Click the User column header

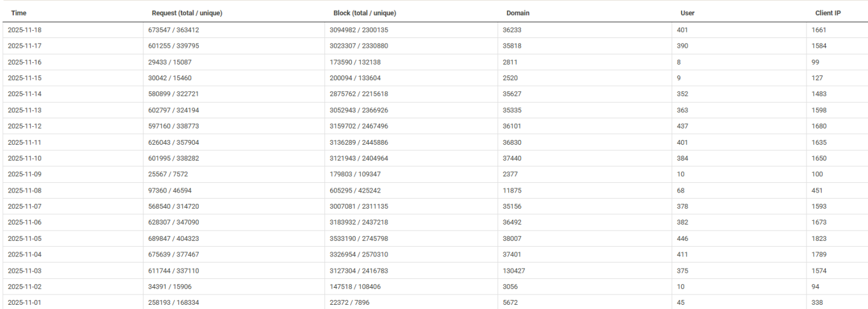687,13
